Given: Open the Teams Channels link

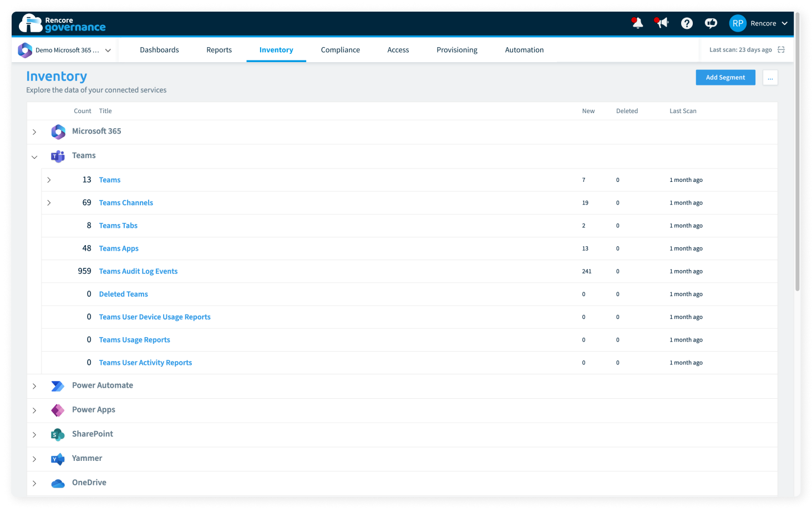Looking at the screenshot, I should 126,203.
